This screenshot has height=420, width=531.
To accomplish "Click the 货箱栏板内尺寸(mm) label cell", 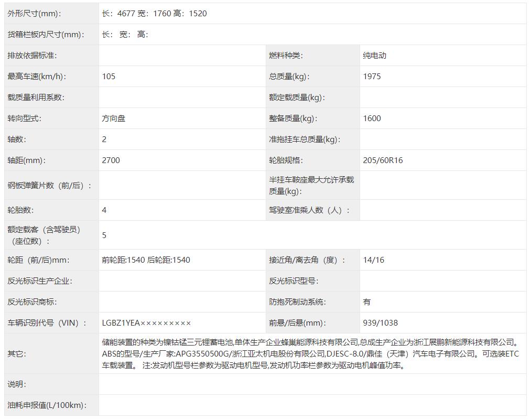I will [x=46, y=35].
